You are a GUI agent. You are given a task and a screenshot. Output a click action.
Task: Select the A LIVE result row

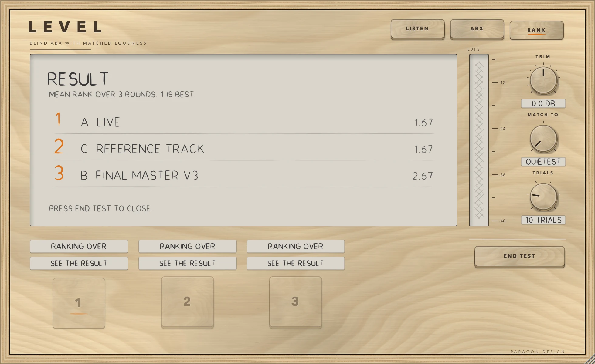[243, 122]
